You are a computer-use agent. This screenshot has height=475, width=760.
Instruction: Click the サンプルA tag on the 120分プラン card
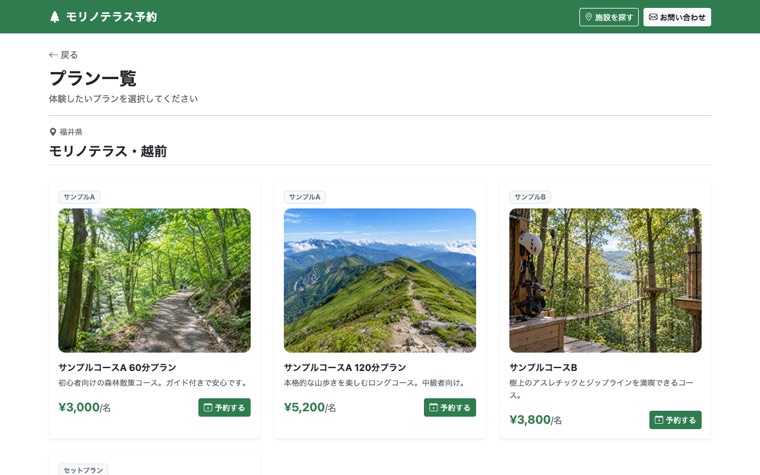point(305,197)
